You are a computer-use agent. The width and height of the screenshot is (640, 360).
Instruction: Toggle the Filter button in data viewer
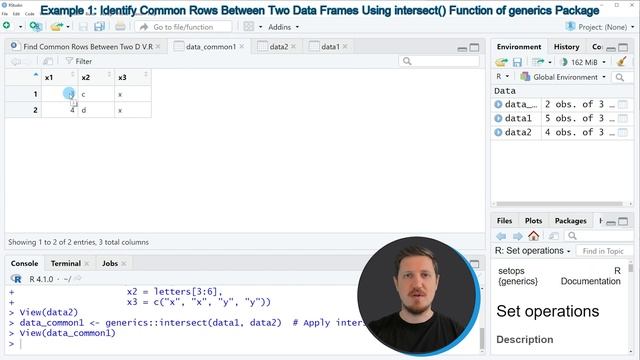point(79,61)
